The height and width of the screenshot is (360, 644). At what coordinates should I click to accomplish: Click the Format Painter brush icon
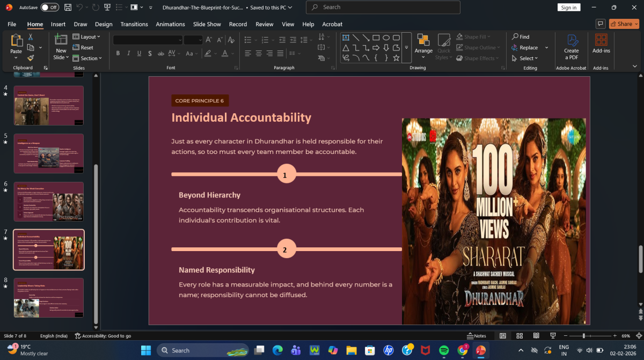(31, 58)
